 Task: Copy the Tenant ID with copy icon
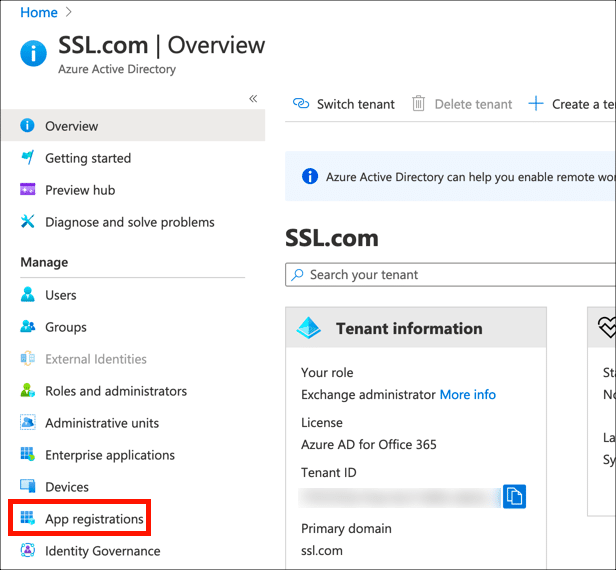pos(514,496)
